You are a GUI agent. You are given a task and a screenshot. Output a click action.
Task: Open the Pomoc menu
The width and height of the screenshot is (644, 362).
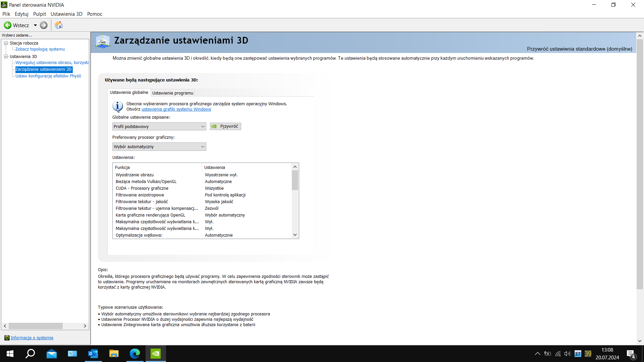(95, 14)
